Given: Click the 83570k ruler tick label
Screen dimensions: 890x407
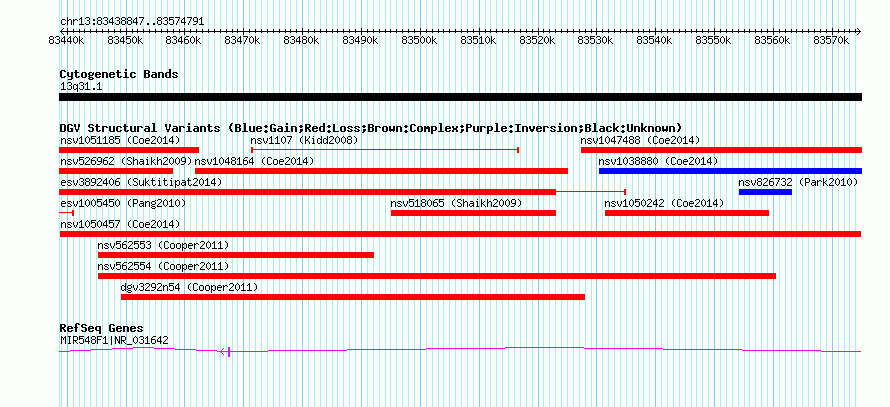Looking at the screenshot, I should [832, 40].
